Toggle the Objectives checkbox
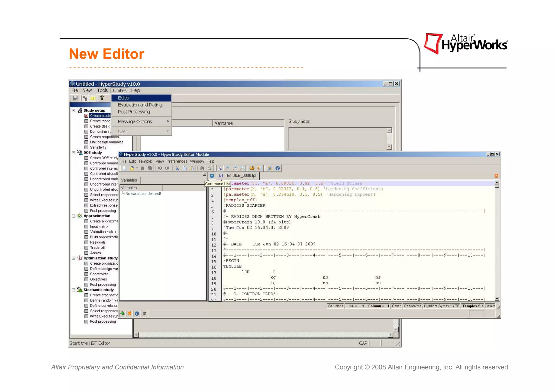Image resolution: width=555 pixels, height=392 pixels. (x=86, y=279)
